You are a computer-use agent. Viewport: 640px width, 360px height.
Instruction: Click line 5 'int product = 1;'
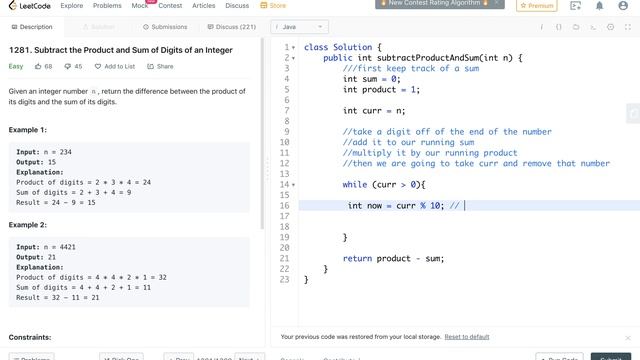click(381, 90)
